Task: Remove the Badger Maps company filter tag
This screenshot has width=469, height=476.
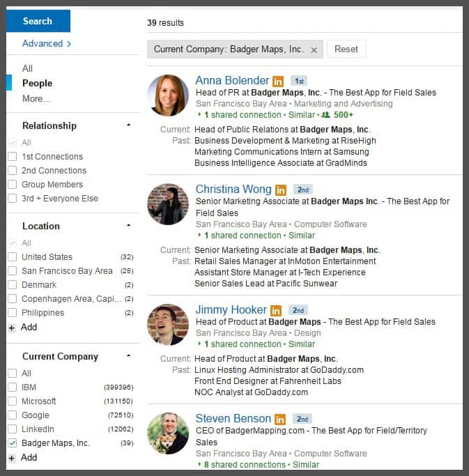Action: coord(314,50)
